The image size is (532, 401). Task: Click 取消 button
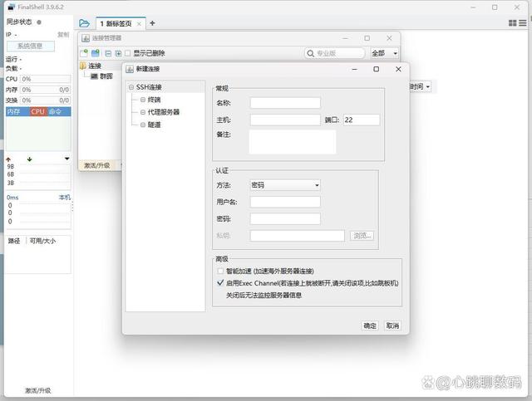tap(392, 325)
